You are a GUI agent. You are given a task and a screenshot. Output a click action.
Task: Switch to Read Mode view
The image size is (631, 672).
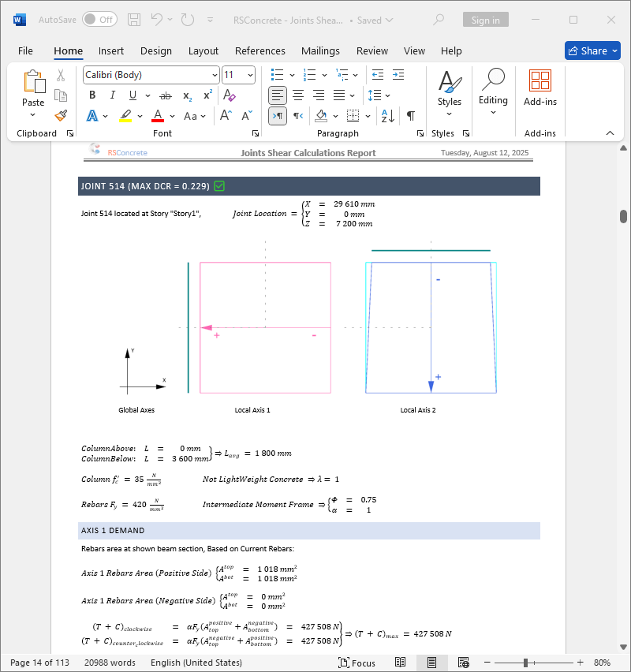[401, 663]
